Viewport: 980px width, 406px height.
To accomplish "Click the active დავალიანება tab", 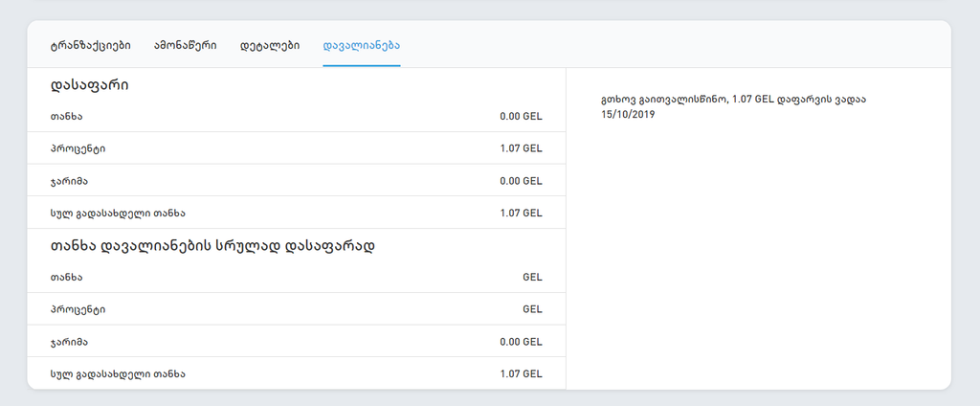I will (x=362, y=46).
